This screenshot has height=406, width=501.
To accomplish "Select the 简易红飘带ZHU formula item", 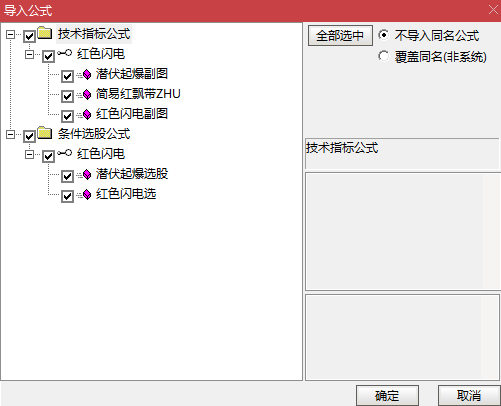I will (138, 94).
